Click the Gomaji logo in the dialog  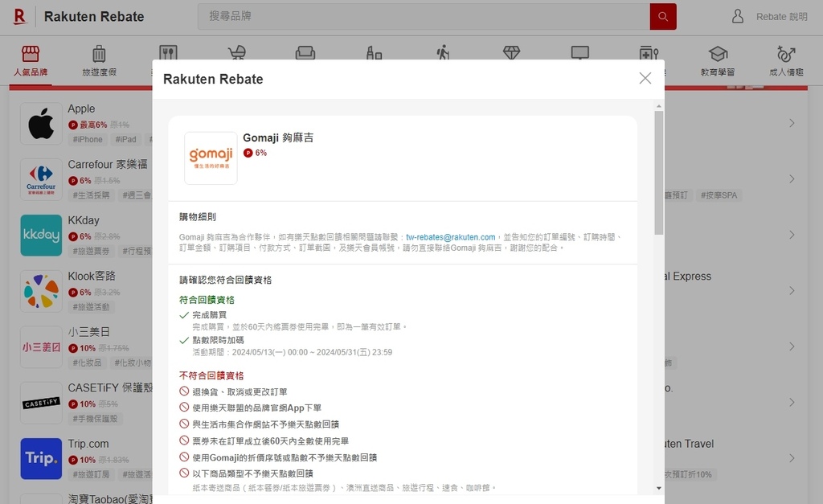211,158
